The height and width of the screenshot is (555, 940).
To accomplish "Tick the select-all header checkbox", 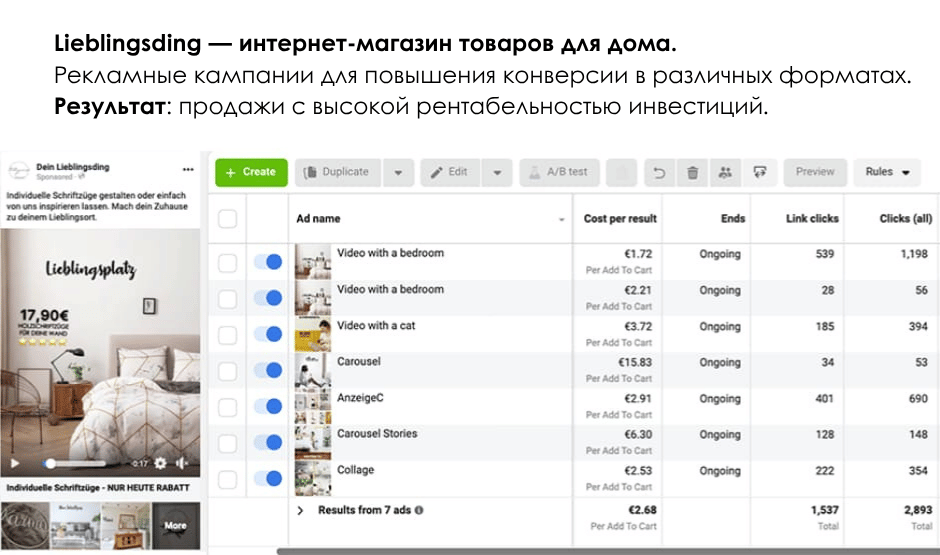I will pyautogui.click(x=227, y=219).
